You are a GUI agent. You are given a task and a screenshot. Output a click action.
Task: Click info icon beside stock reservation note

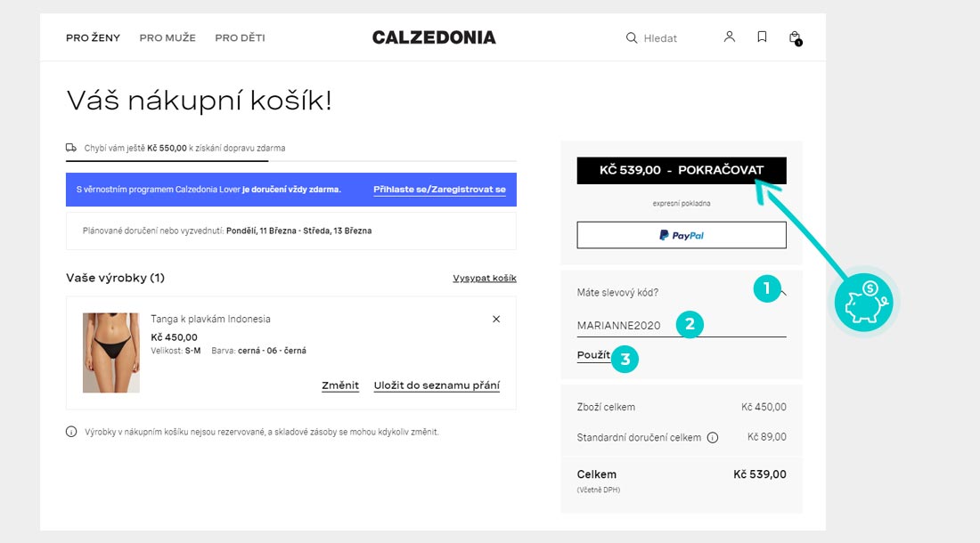71,432
